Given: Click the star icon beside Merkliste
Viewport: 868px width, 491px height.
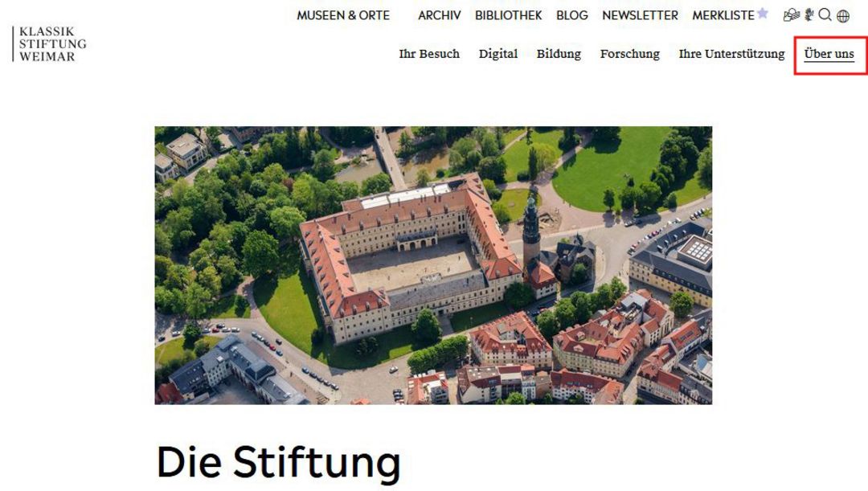Looking at the screenshot, I should (x=762, y=14).
